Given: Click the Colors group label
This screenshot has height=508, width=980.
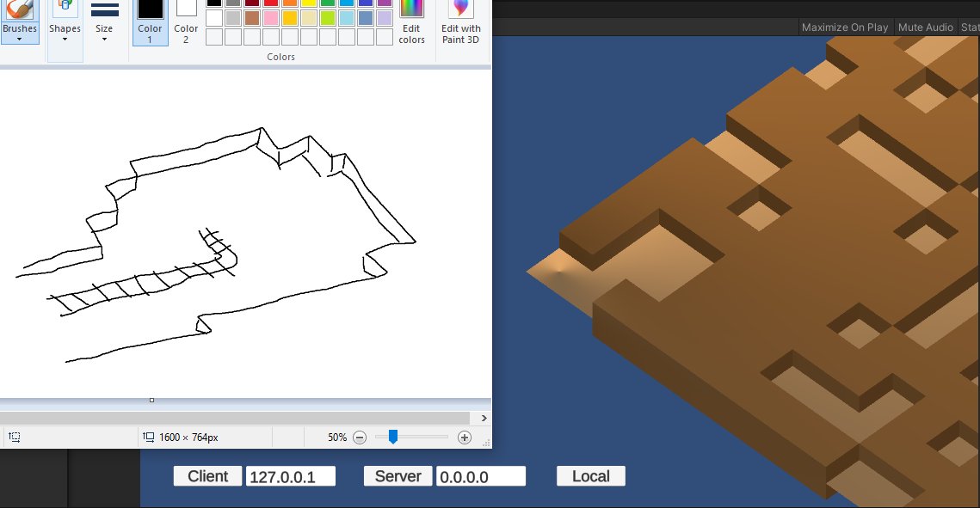Looking at the screenshot, I should click(280, 57).
